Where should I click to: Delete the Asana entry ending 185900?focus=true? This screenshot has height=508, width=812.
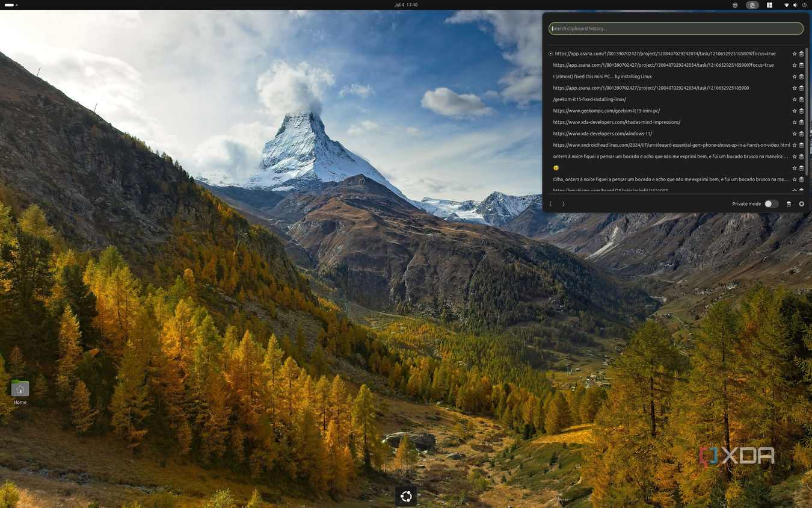click(x=801, y=65)
